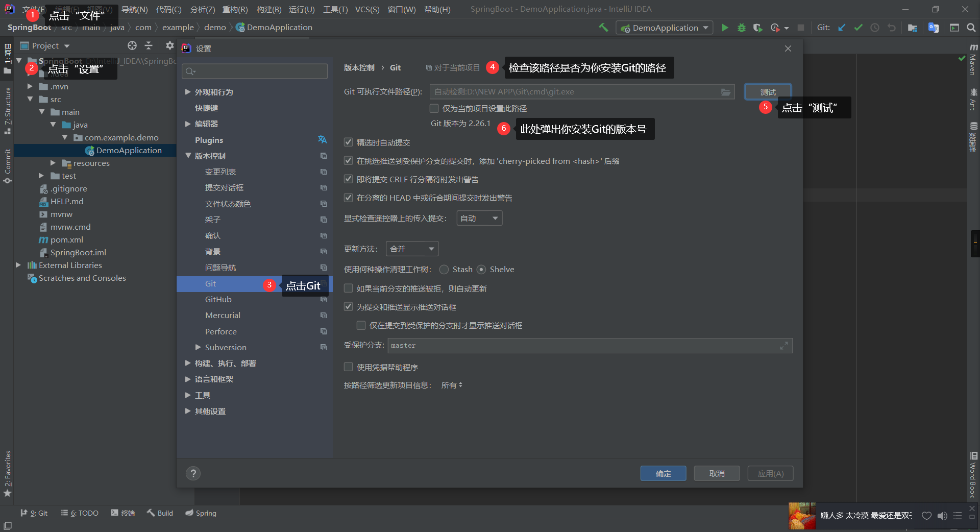Open the 9: Git bottom tab

(34, 513)
